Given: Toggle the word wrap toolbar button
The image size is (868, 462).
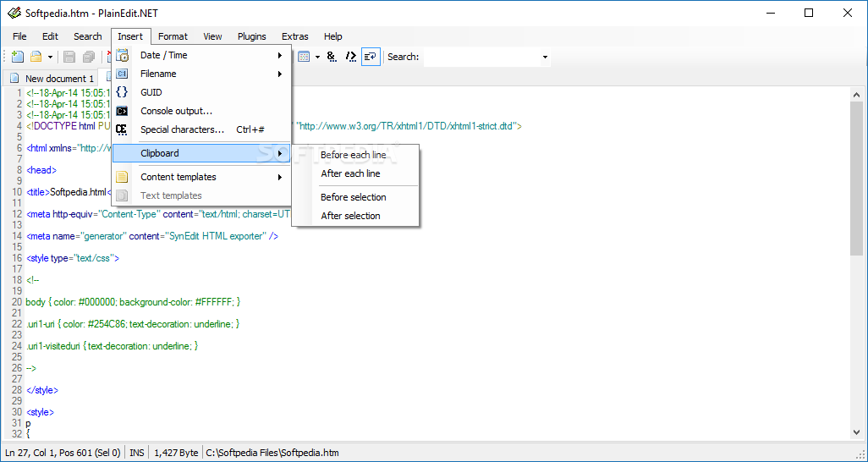Looking at the screenshot, I should [x=371, y=57].
